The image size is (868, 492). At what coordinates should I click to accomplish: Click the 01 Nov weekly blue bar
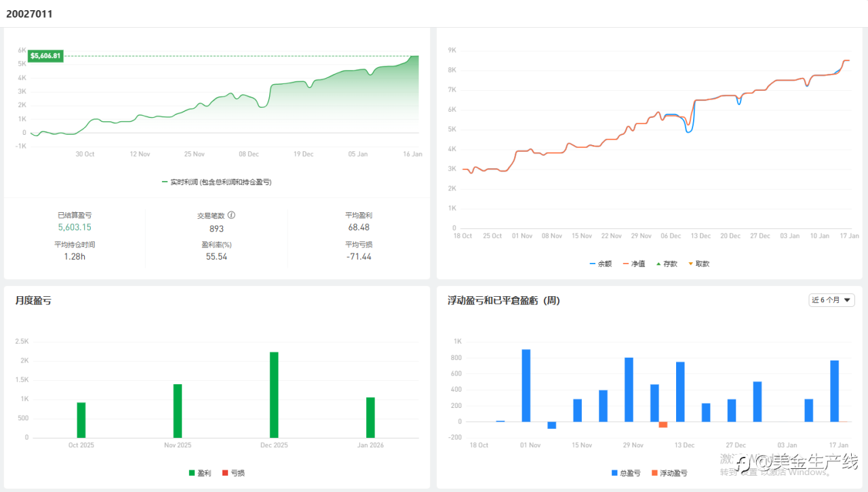point(526,386)
